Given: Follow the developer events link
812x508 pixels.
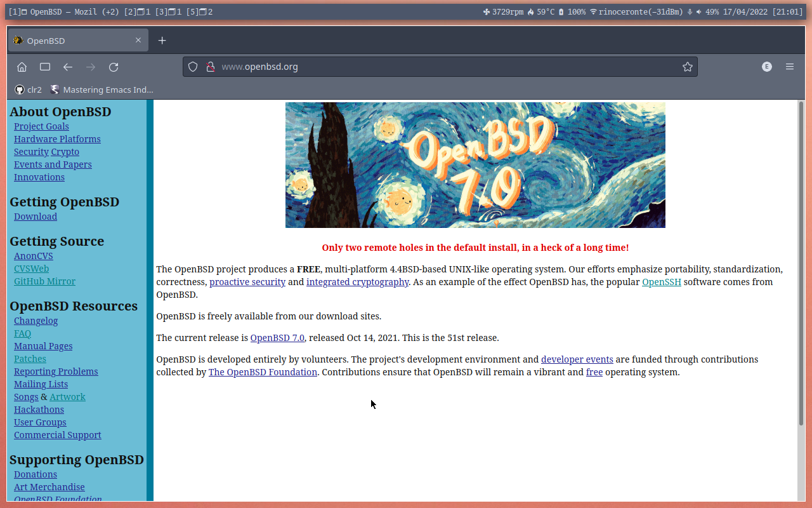Looking at the screenshot, I should point(577,359).
